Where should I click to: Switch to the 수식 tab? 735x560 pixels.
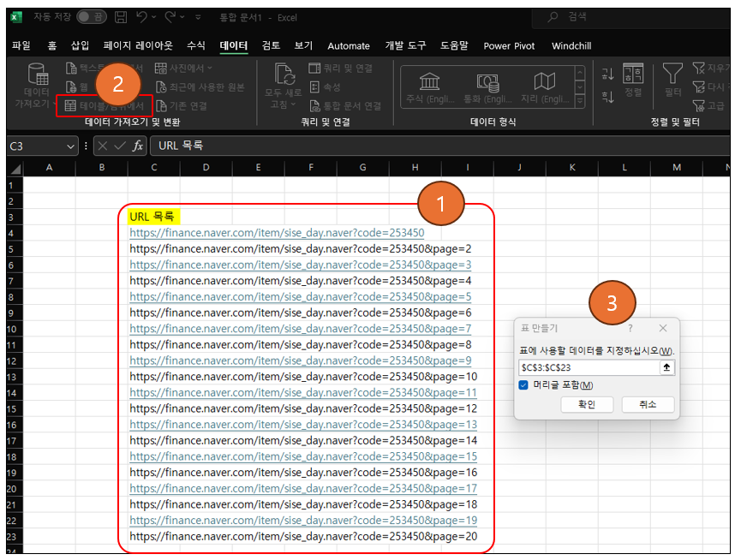(196, 46)
